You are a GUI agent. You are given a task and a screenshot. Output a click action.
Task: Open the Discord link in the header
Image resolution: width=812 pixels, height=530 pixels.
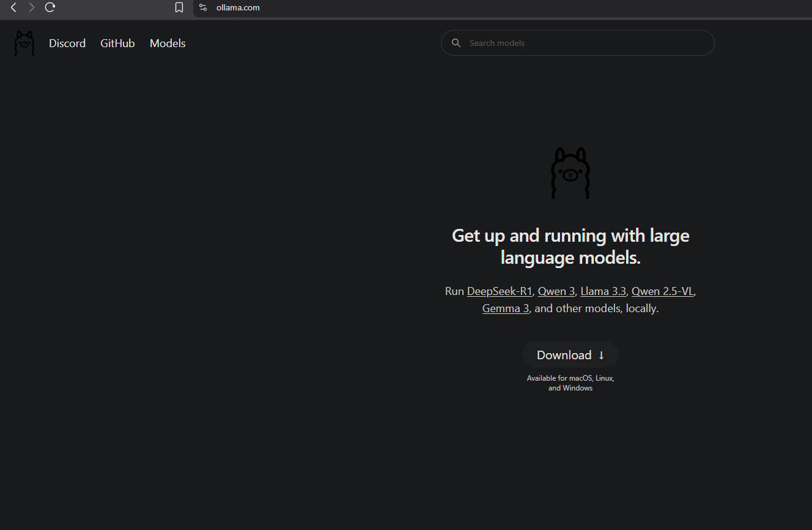67,43
